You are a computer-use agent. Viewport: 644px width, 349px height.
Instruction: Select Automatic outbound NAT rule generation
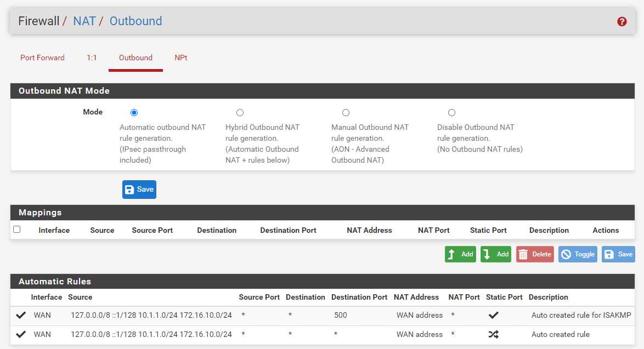click(x=134, y=112)
